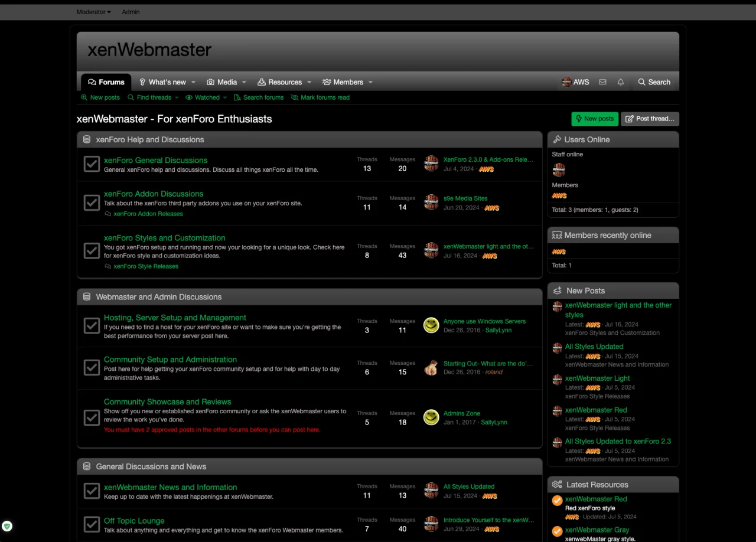The width and height of the screenshot is (756, 542).
Task: Open the Members tab
Action: [x=343, y=82]
